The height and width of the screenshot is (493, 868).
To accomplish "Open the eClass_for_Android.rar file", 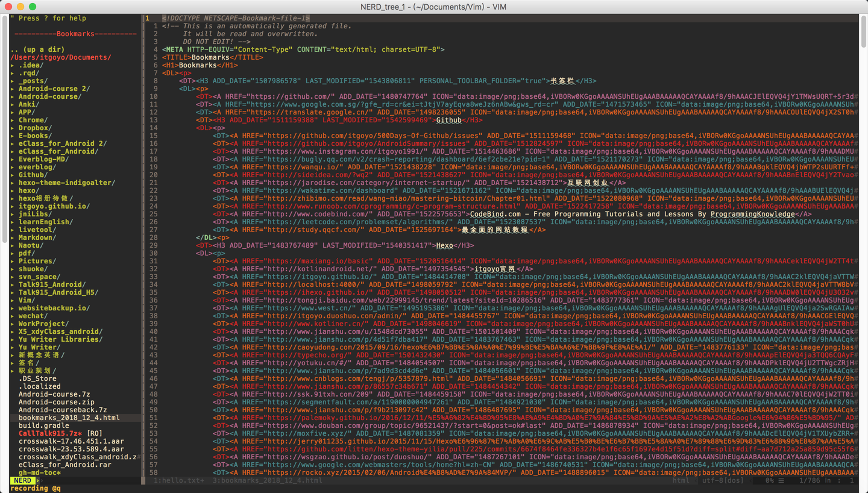I will tap(65, 465).
